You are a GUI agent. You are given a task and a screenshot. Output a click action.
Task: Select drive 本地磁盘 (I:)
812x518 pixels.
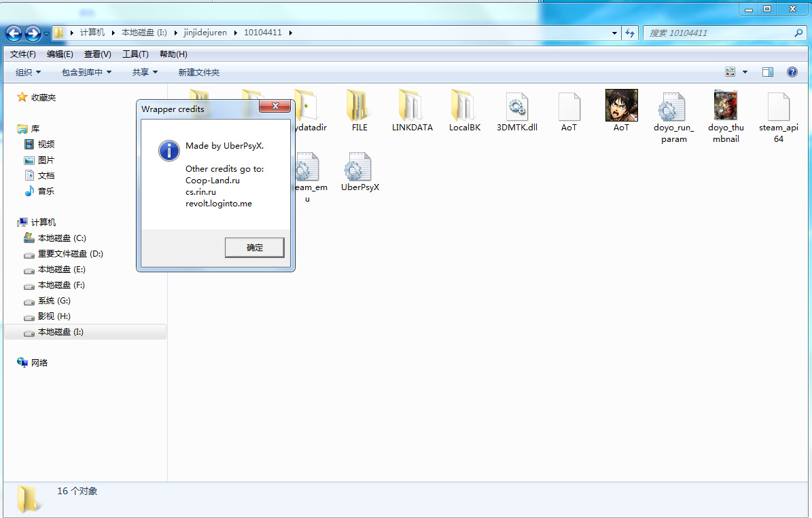click(85, 332)
